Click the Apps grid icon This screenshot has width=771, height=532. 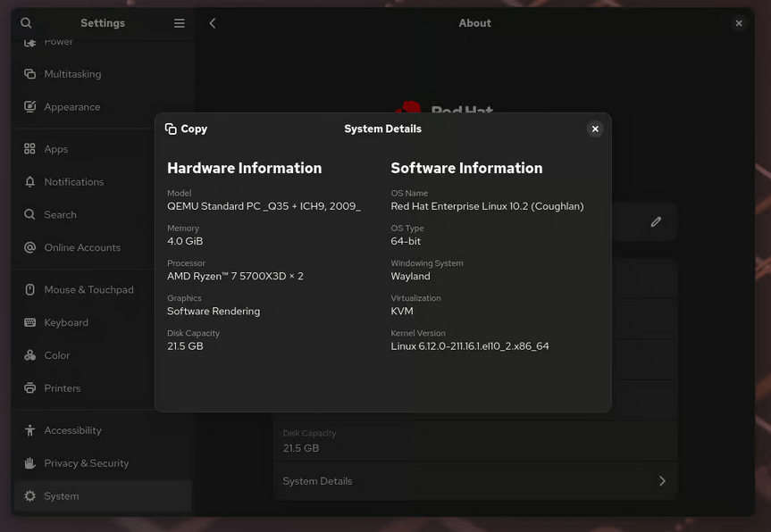point(30,149)
